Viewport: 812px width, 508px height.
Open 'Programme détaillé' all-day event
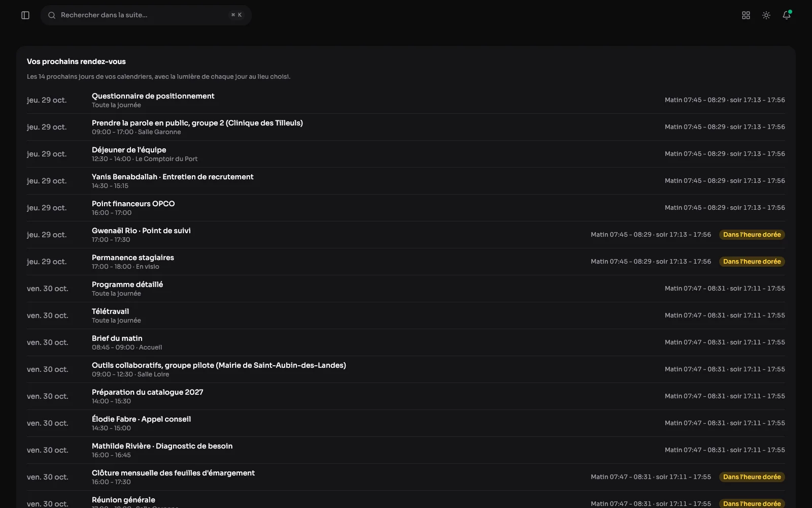click(406, 289)
